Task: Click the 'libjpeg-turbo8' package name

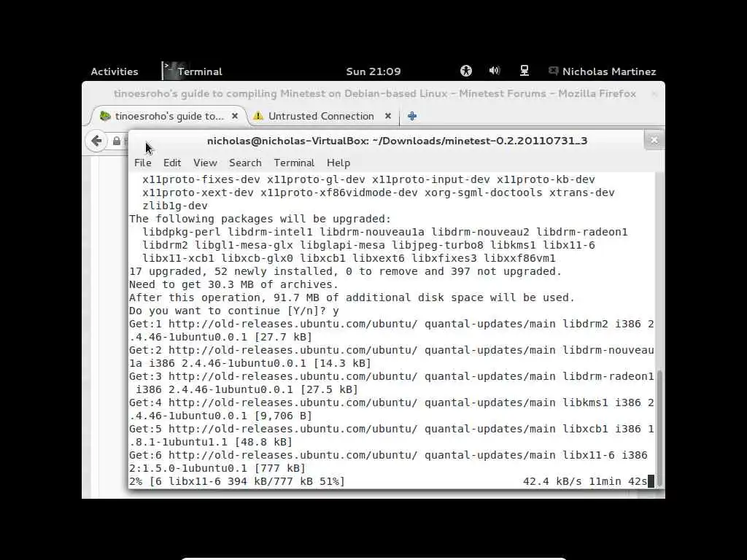Action: (x=438, y=245)
